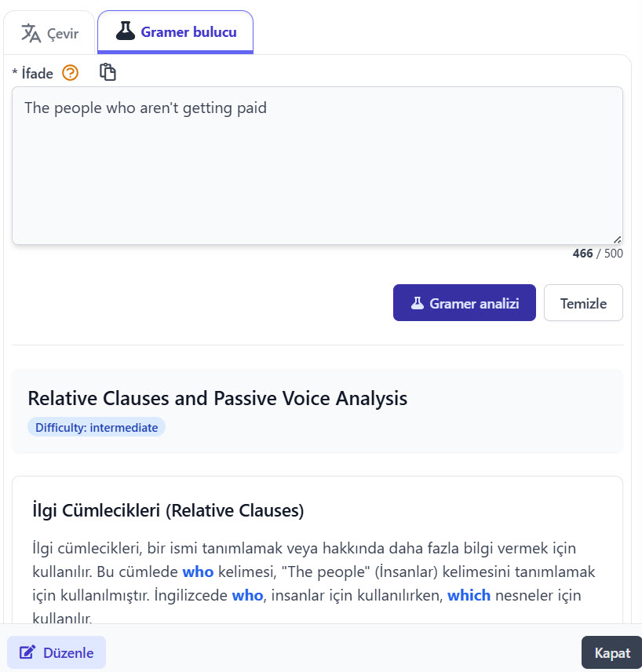642x672 pixels.
Task: Select the Gramer bulucu tab label
Action: [188, 32]
